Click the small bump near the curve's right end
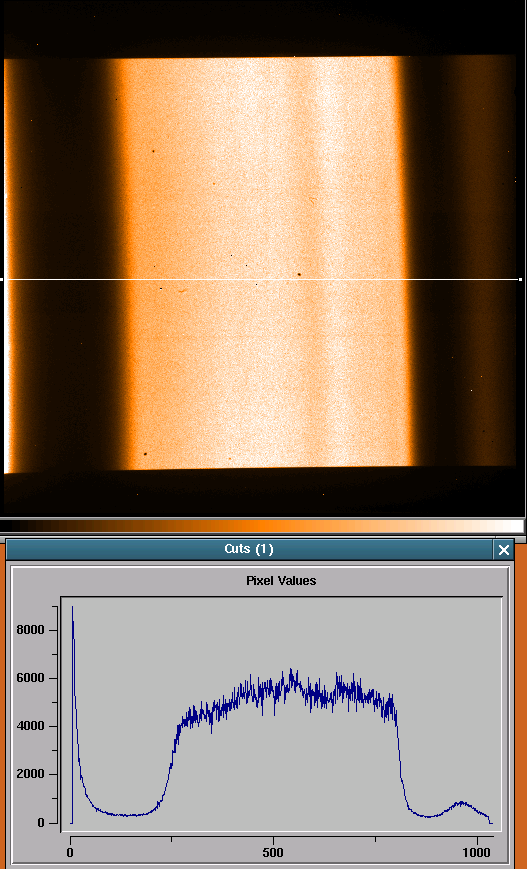 point(461,803)
